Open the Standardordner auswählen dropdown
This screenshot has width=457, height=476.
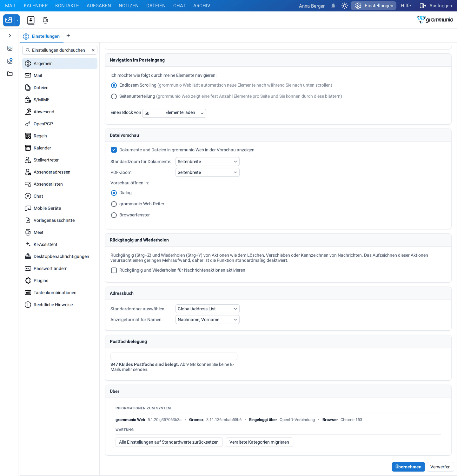tap(208, 309)
